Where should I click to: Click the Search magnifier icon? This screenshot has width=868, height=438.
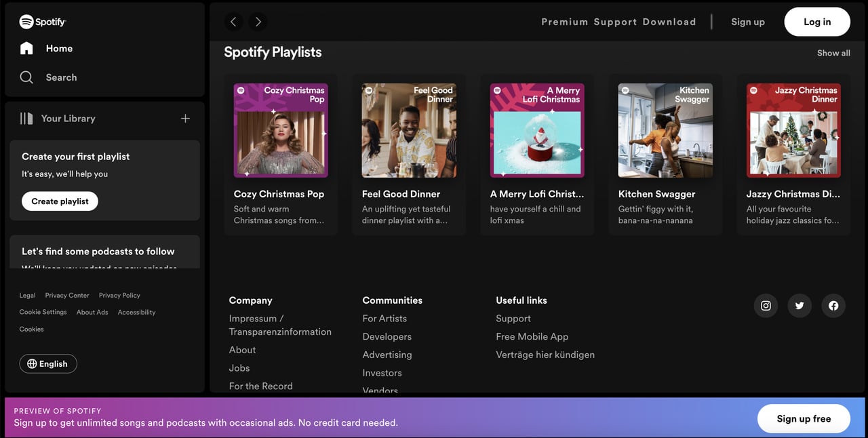point(26,77)
